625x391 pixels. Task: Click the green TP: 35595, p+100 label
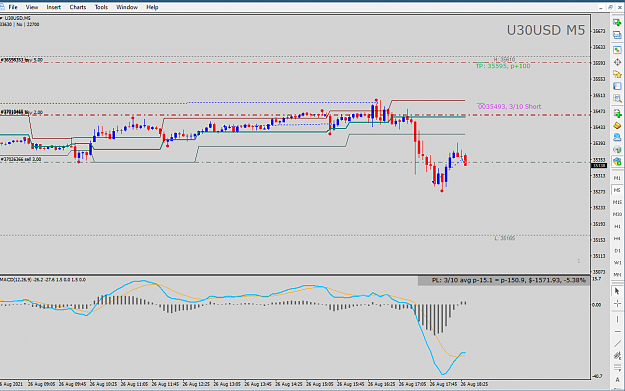coord(503,66)
